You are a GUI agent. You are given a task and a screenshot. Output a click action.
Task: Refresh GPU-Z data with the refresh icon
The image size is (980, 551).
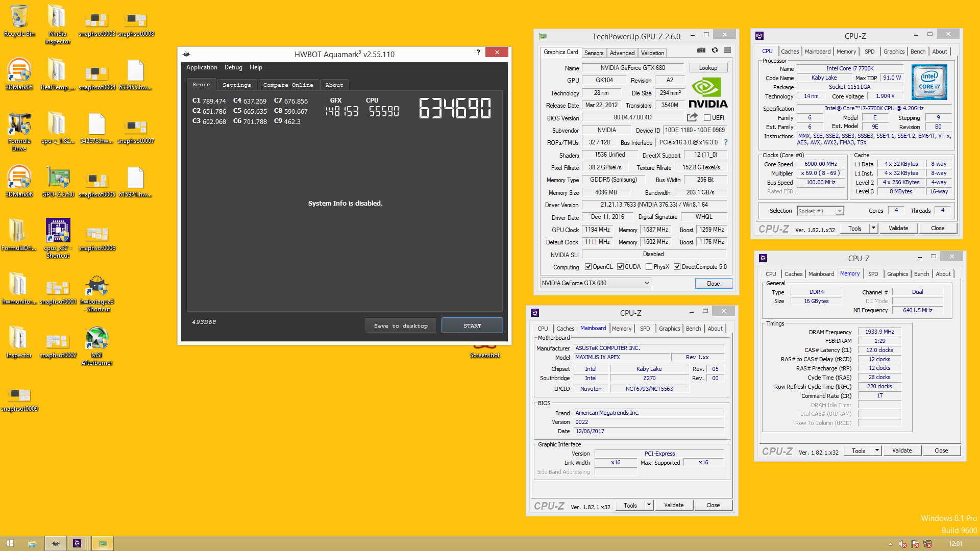(715, 50)
